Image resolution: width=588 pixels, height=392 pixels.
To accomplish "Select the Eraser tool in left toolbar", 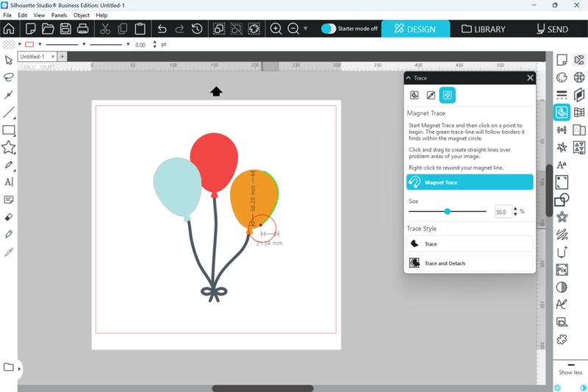I will pyautogui.click(x=9, y=217).
